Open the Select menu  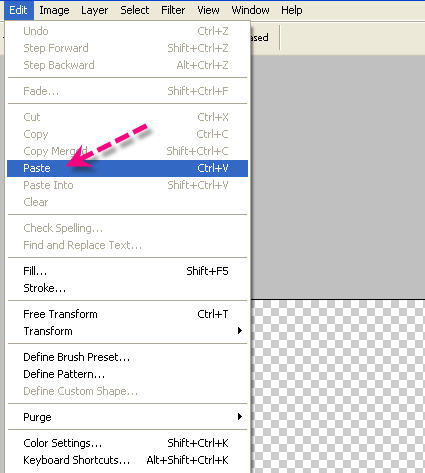click(135, 10)
